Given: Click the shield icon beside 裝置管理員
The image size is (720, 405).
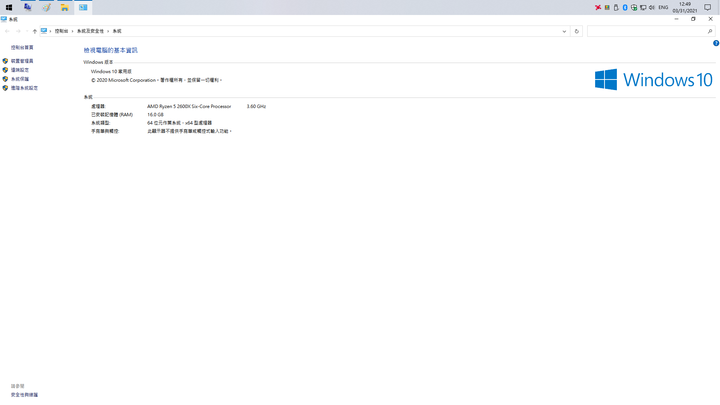Looking at the screenshot, I should click(6, 61).
